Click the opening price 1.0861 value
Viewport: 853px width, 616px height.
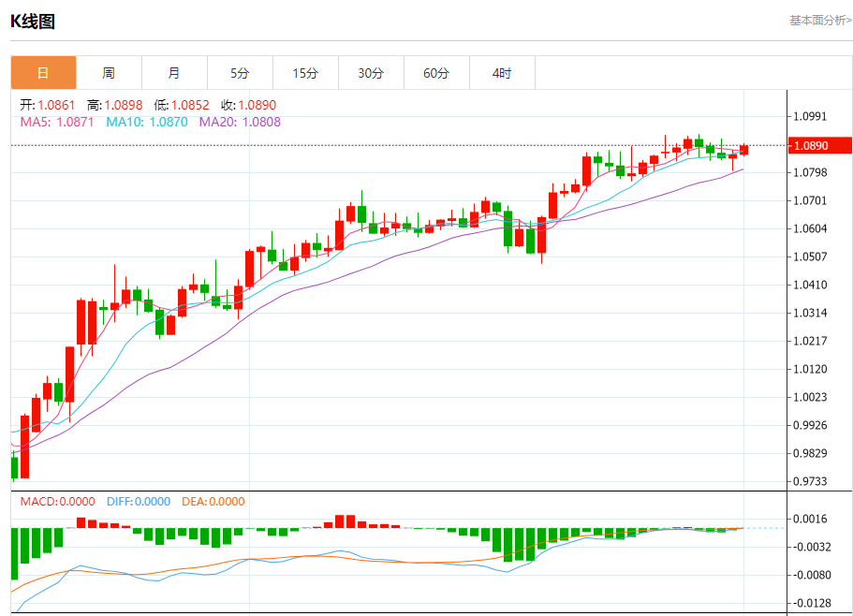point(56,105)
